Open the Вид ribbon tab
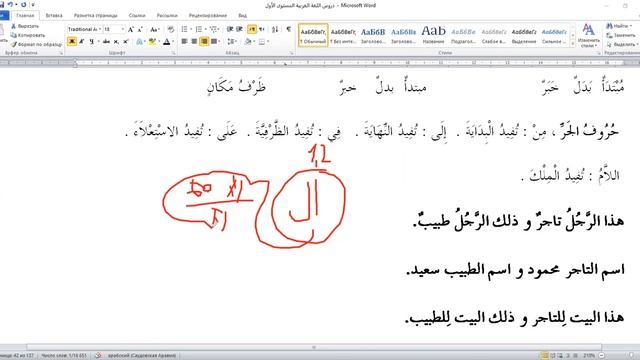This screenshot has width=640, height=360. [242, 16]
